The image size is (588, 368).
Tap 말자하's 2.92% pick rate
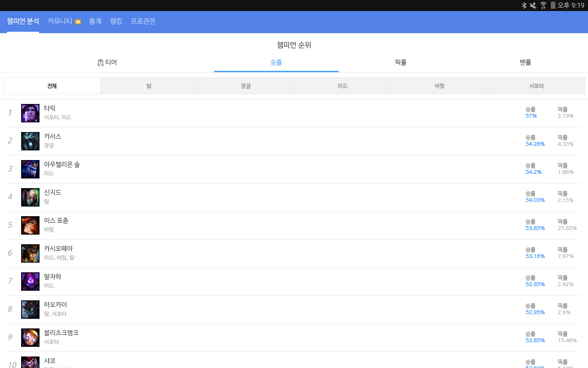click(566, 284)
